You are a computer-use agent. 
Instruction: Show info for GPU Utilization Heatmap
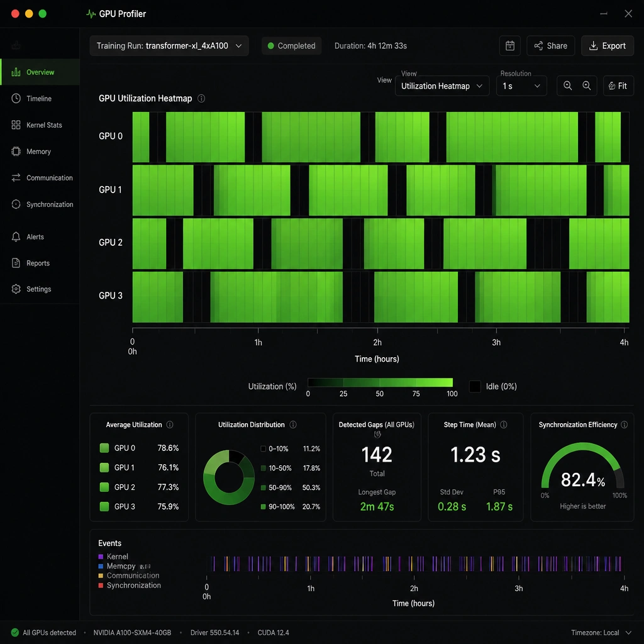(201, 98)
